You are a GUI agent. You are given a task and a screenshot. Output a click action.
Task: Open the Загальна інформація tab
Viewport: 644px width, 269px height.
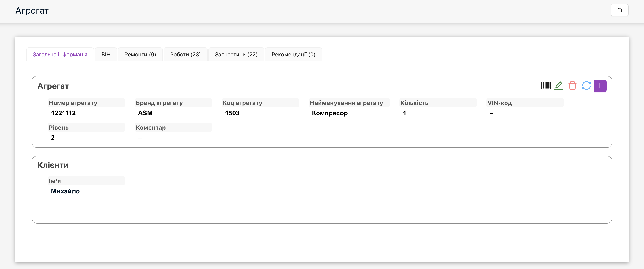[x=60, y=55]
